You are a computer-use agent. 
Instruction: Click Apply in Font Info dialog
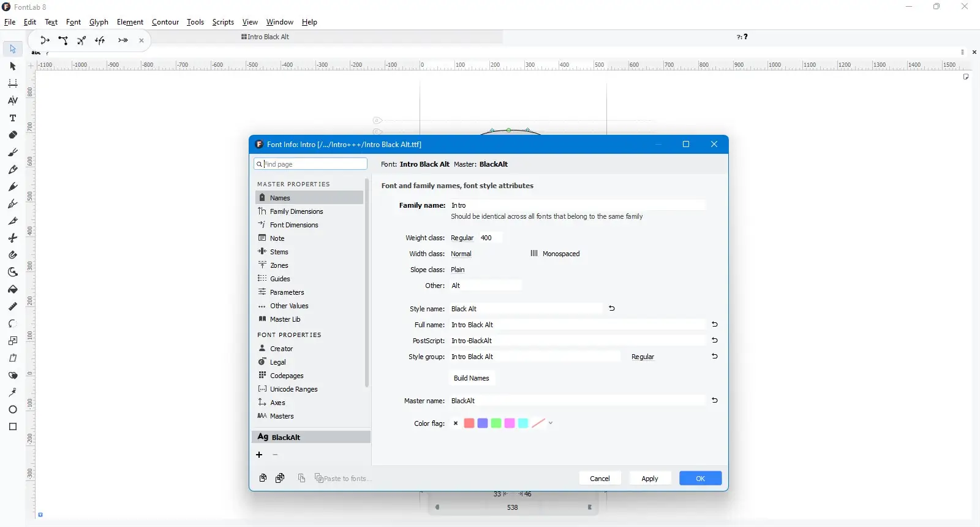coord(650,479)
